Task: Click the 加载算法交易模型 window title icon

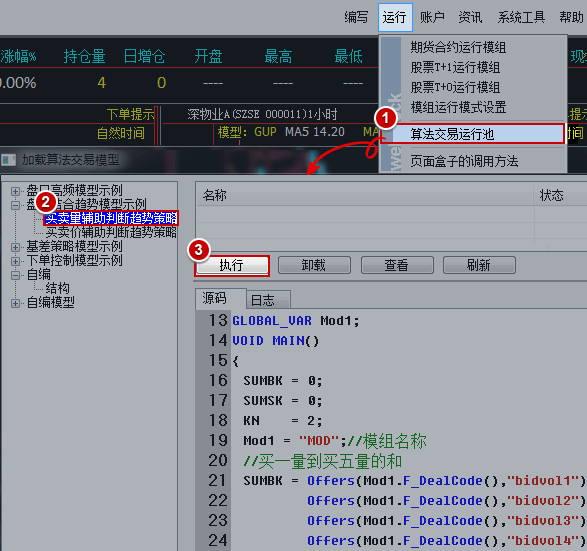Action: pyautogui.click(x=8, y=160)
